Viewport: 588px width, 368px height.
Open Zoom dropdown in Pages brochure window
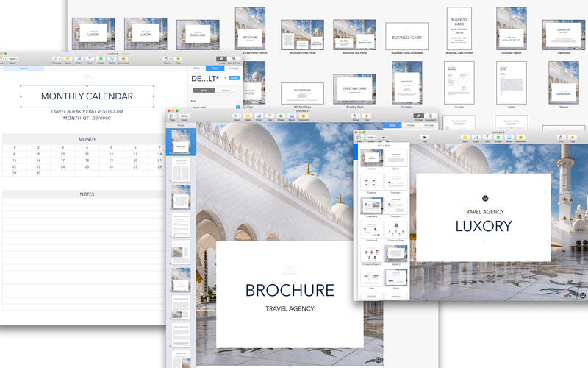tap(184, 117)
